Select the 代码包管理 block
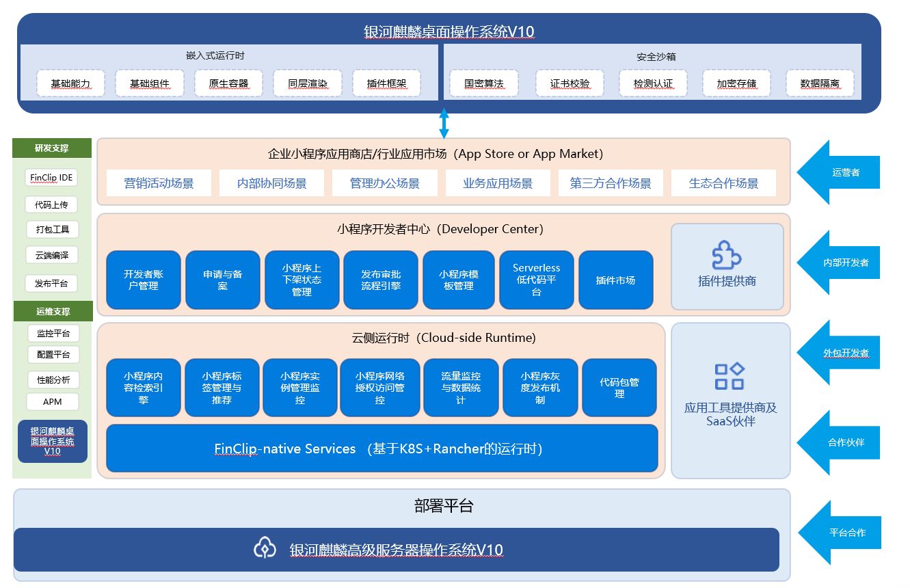 (619, 388)
